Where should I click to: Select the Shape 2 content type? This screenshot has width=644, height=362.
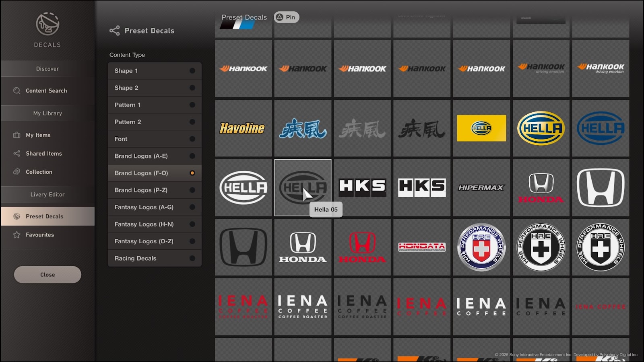(155, 88)
